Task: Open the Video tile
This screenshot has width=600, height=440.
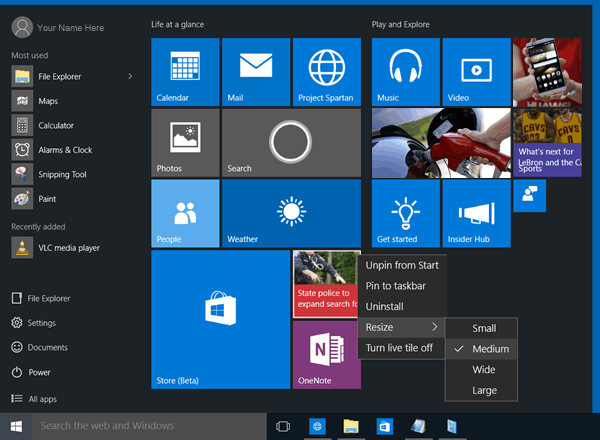Action: pos(476,72)
